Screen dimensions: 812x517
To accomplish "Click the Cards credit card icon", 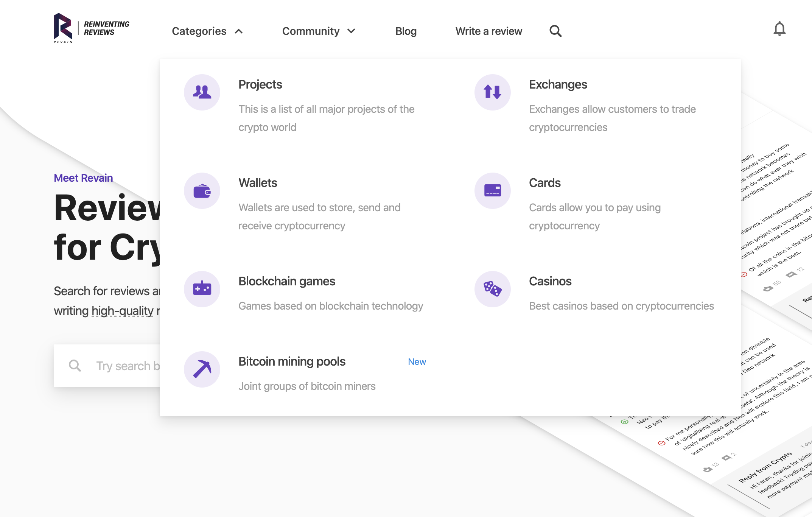I will click(492, 191).
